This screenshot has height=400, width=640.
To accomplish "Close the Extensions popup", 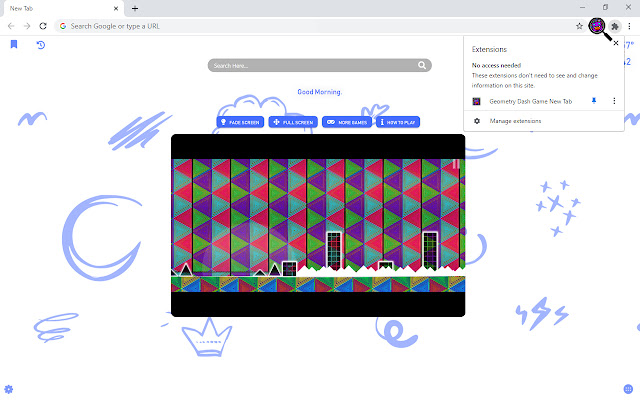I will click(616, 43).
